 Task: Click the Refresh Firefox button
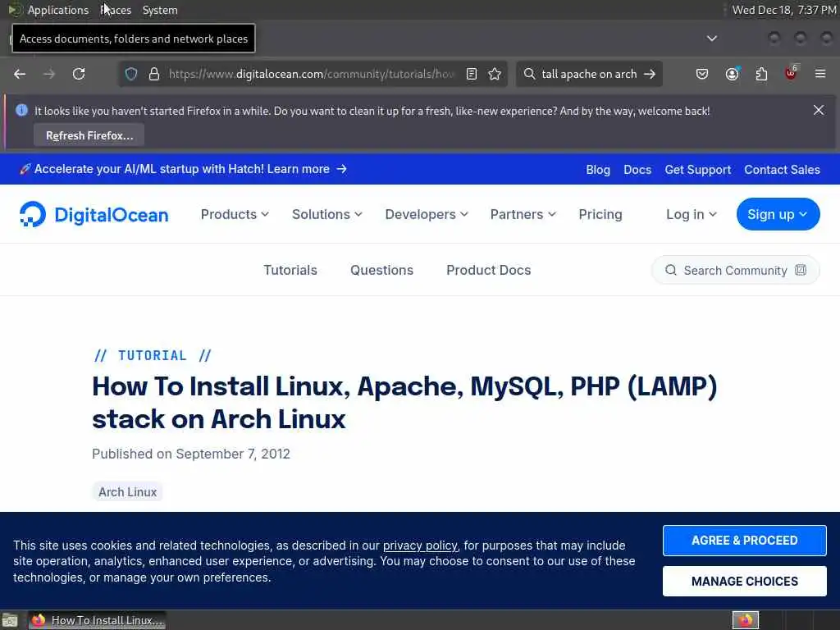(89, 135)
